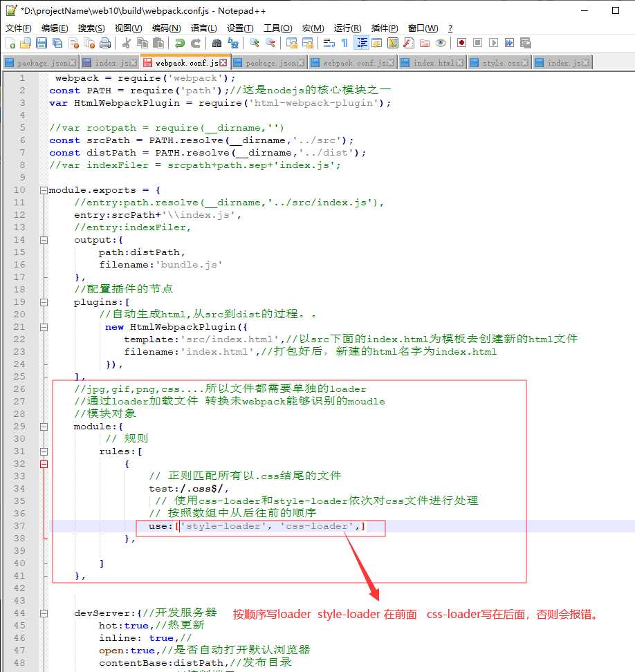The image size is (635, 672).
Task: Collapse the rules array at line 31
Action: point(44,451)
